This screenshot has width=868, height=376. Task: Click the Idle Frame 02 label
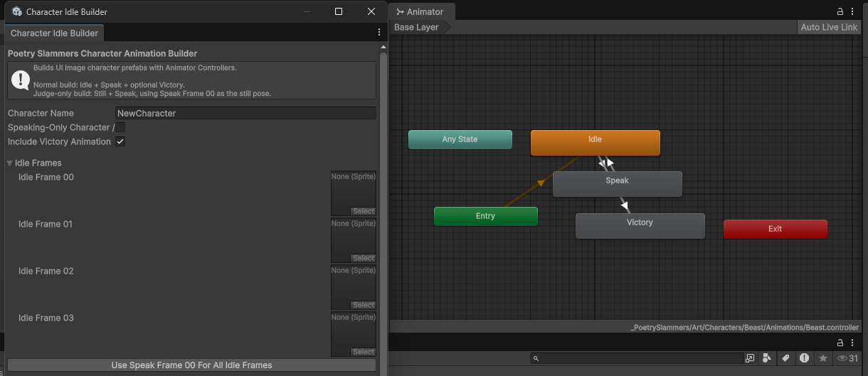(46, 271)
